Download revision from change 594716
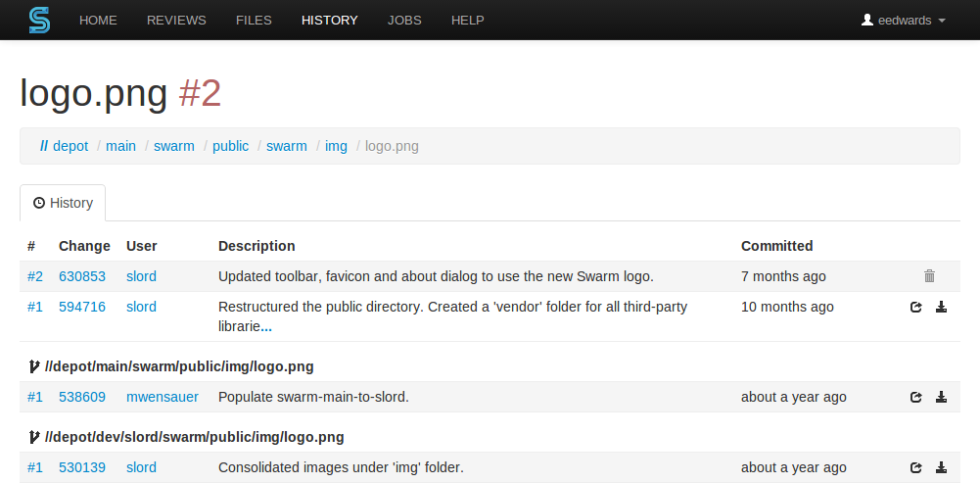The image size is (980, 483). [941, 308]
